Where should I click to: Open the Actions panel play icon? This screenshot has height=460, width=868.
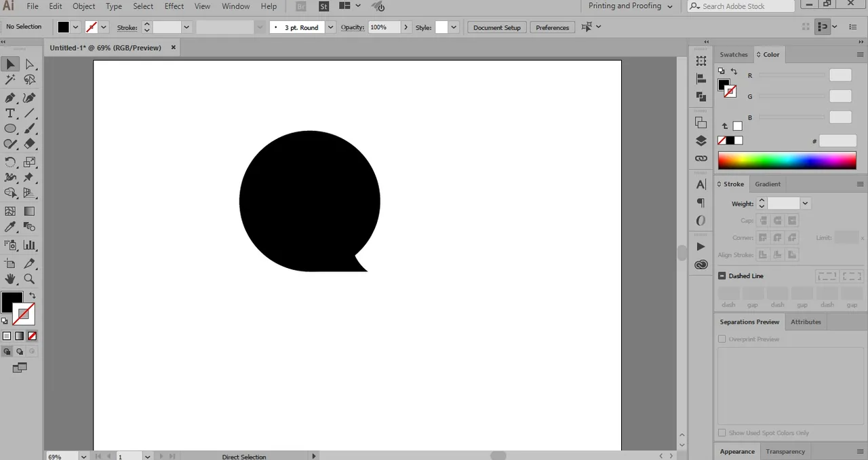tap(701, 246)
